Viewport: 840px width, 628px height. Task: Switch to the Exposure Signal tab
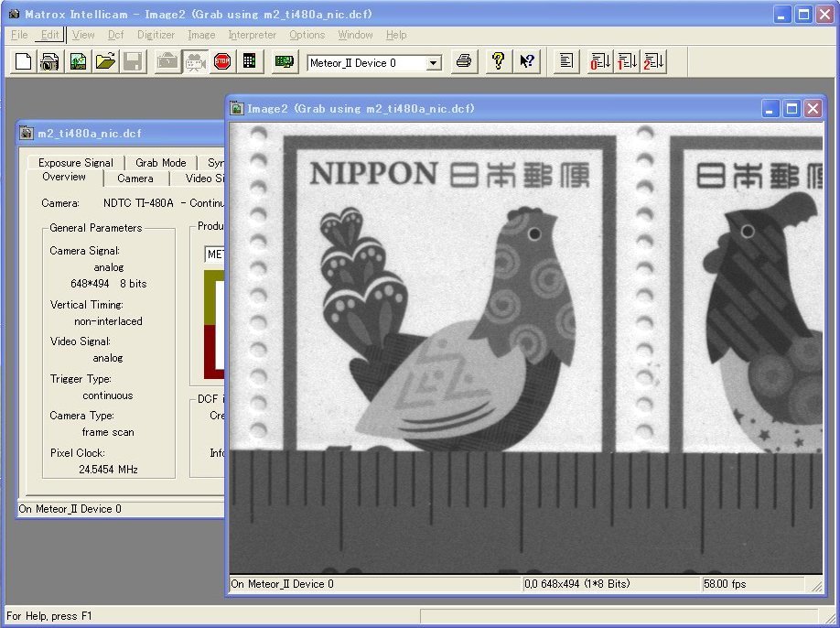pyautogui.click(x=76, y=162)
